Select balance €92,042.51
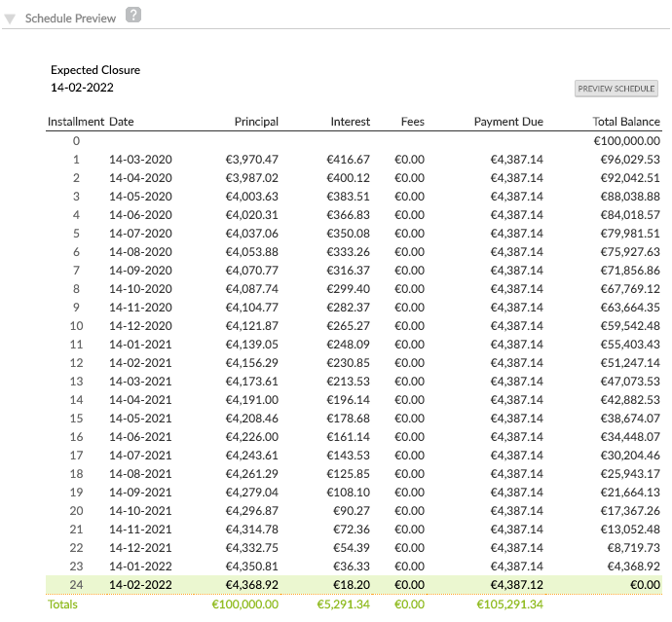This screenshot has height=622, width=672. [x=630, y=178]
